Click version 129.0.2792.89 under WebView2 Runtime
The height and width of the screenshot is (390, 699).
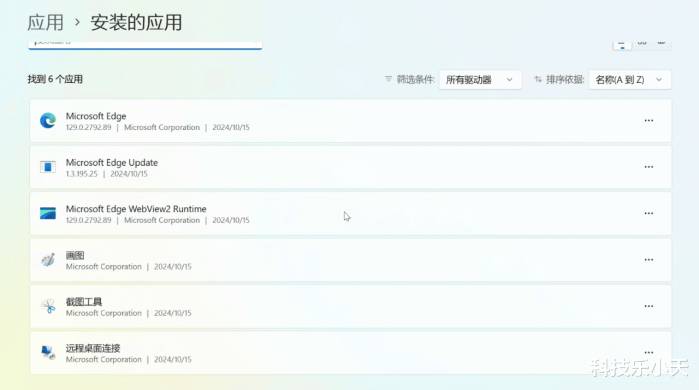(88, 220)
